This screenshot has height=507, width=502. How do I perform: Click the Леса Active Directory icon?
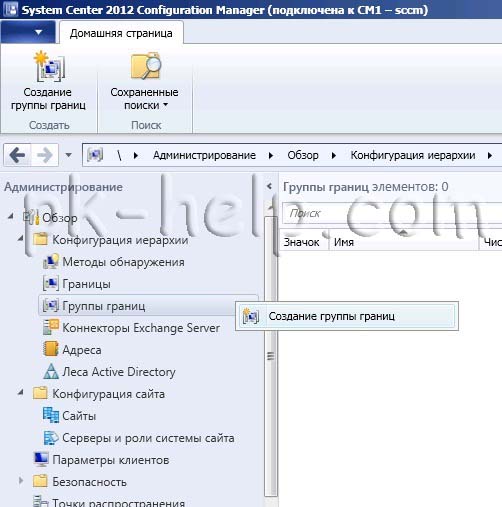pos(51,371)
